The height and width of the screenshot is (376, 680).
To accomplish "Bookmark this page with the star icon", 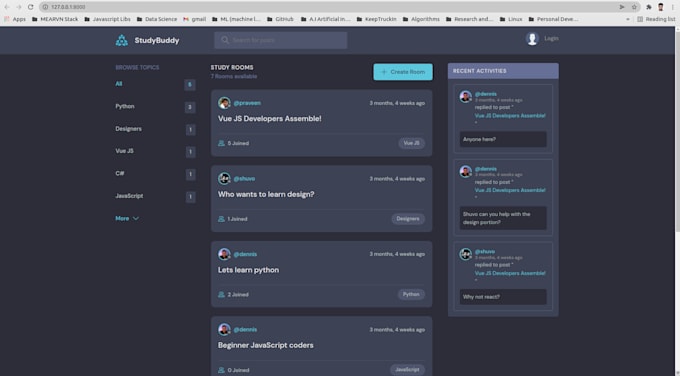I will click(x=634, y=7).
